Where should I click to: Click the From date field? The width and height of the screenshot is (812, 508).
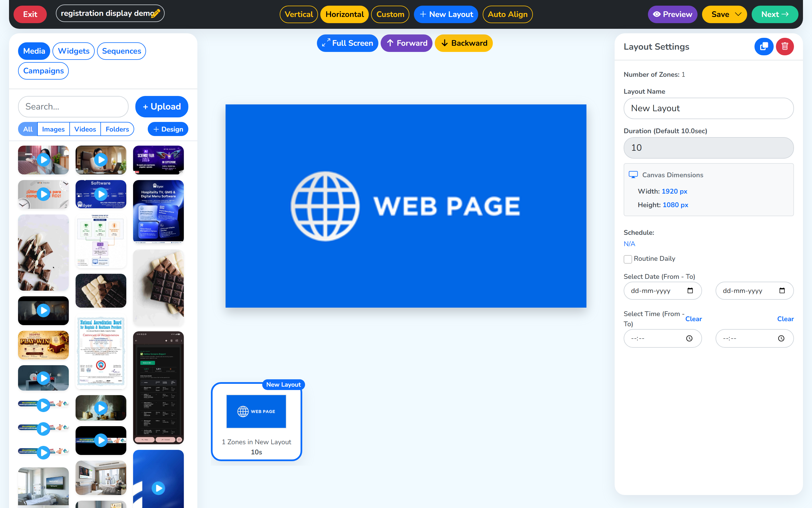[662, 291]
